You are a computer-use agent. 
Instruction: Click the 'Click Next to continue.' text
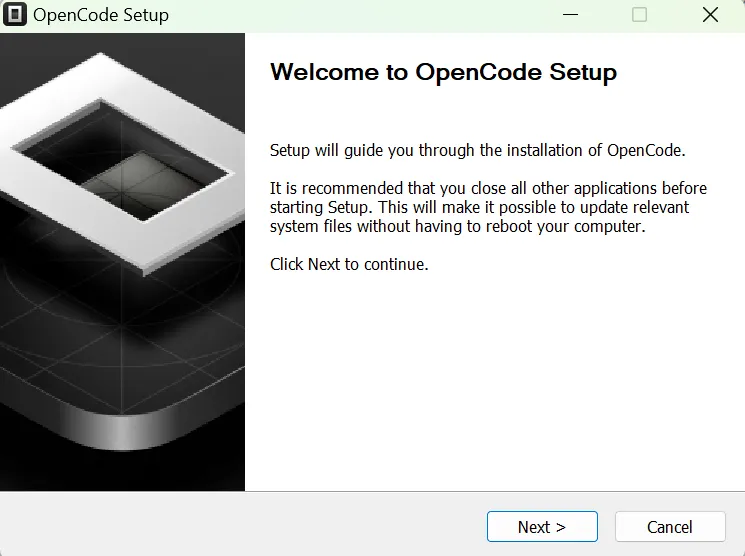[x=349, y=264]
